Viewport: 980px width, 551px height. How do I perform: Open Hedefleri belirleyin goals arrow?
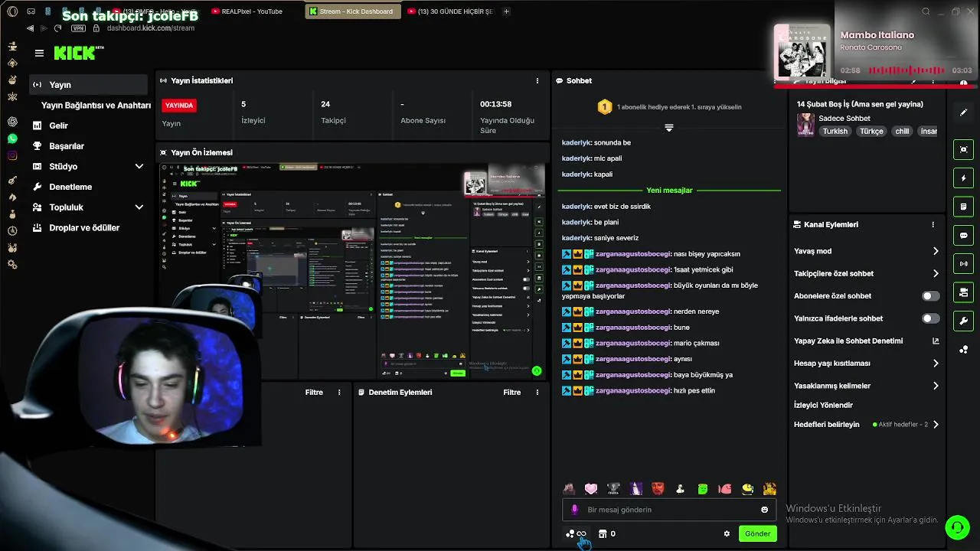(936, 425)
